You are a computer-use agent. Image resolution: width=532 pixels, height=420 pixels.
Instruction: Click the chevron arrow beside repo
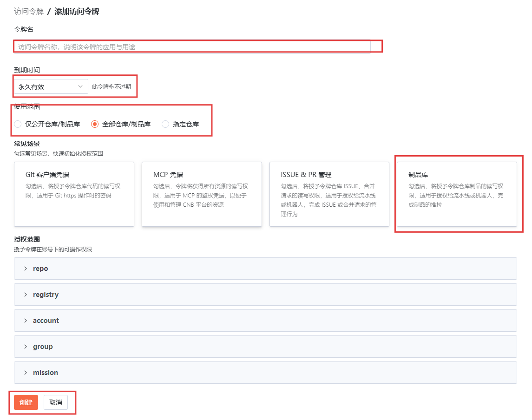pyautogui.click(x=26, y=269)
